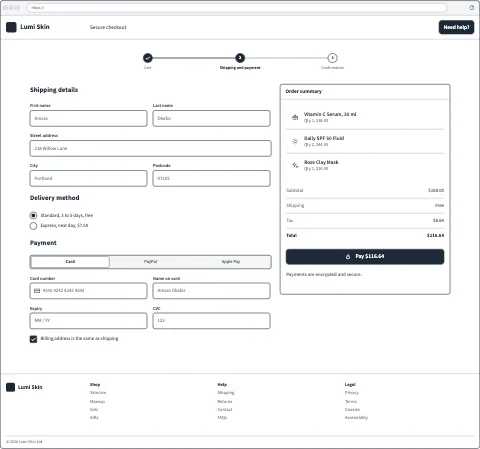Image resolution: width=480 pixels, height=449 pixels.
Task: Open Contact link in footer
Action: pos(225,409)
